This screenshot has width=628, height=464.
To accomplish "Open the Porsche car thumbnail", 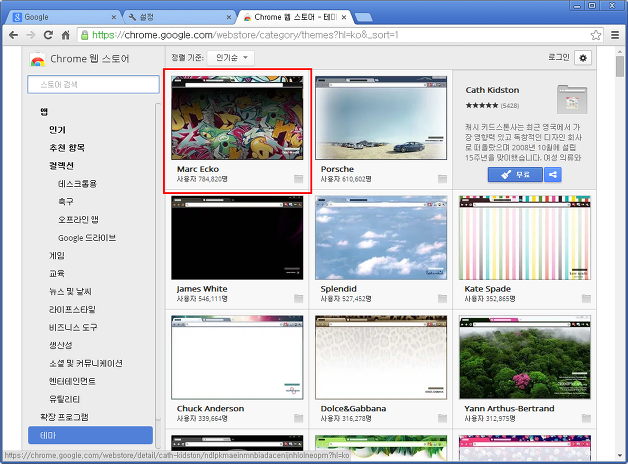I will tap(381, 118).
